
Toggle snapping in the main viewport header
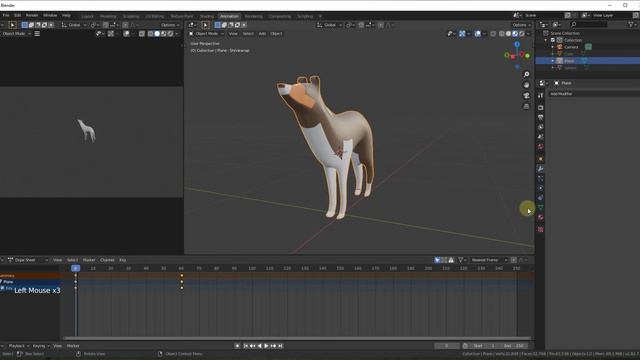(361, 25)
